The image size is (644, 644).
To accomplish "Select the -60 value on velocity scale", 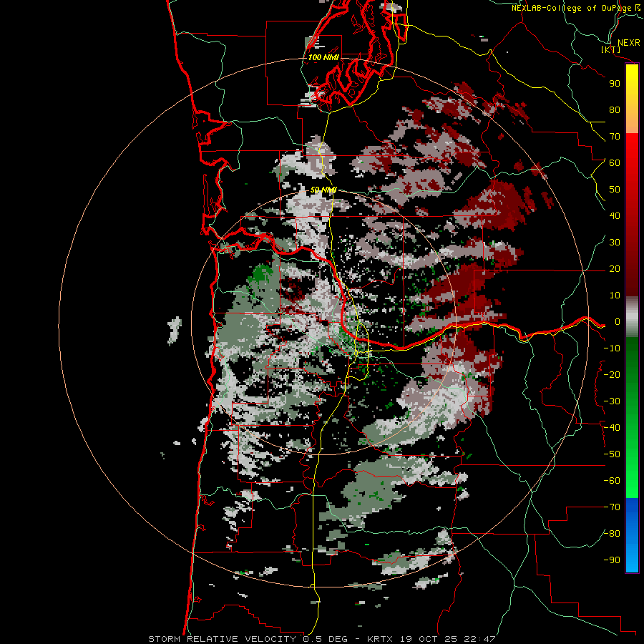I will 612,481.
